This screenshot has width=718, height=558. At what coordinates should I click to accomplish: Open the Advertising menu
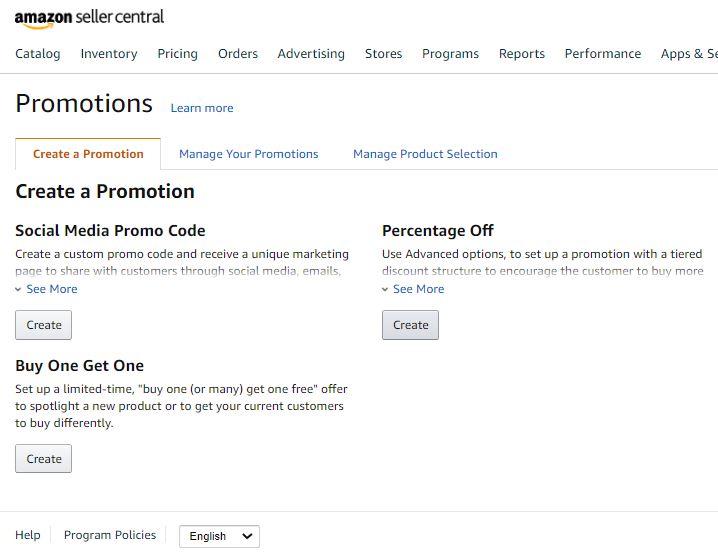[311, 54]
